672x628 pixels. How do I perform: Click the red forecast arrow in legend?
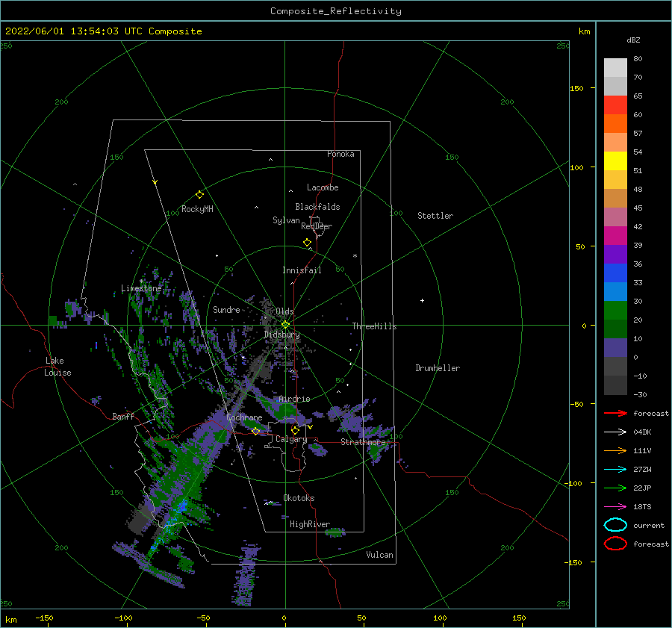point(615,413)
